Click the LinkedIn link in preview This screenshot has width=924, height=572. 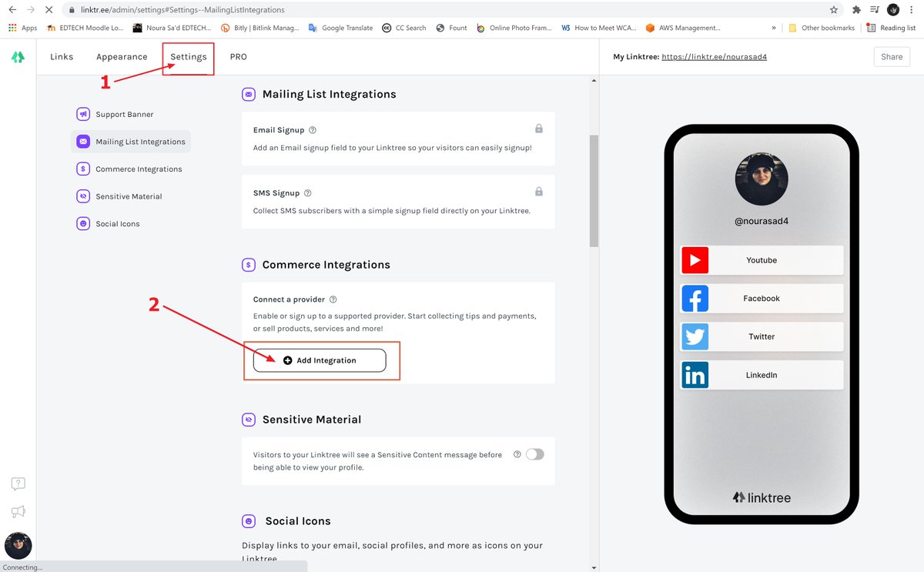(762, 375)
